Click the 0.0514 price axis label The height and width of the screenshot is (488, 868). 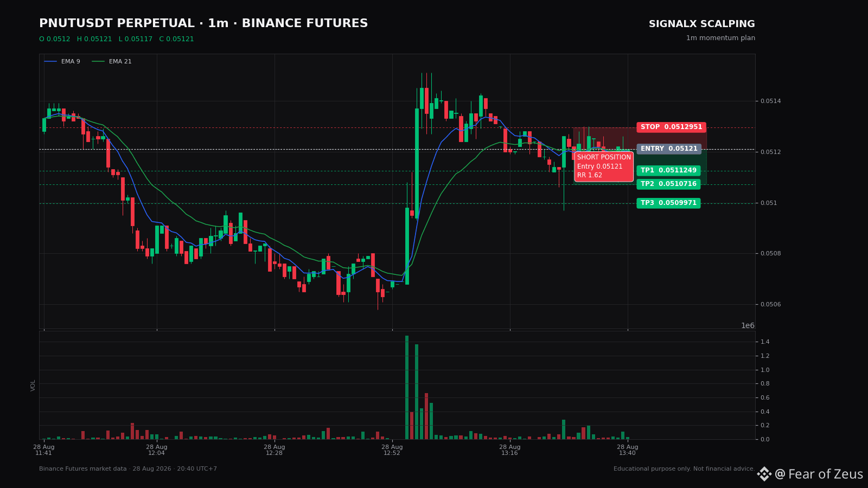(x=770, y=101)
